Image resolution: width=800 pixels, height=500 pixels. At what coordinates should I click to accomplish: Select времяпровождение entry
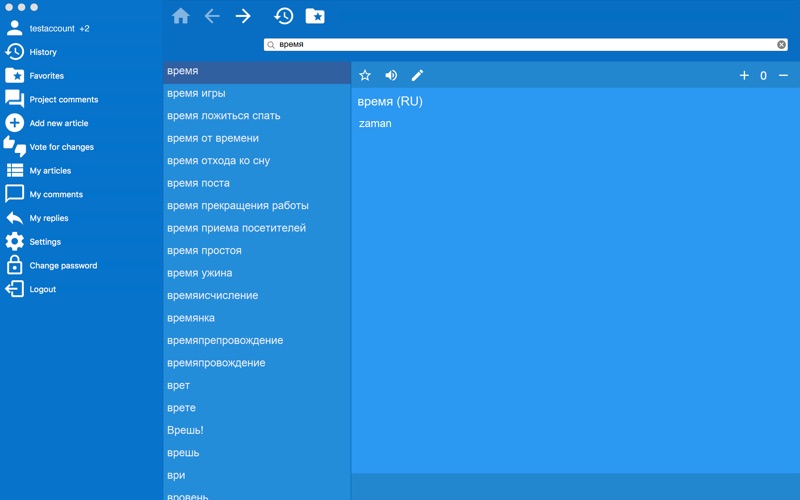pos(257,363)
